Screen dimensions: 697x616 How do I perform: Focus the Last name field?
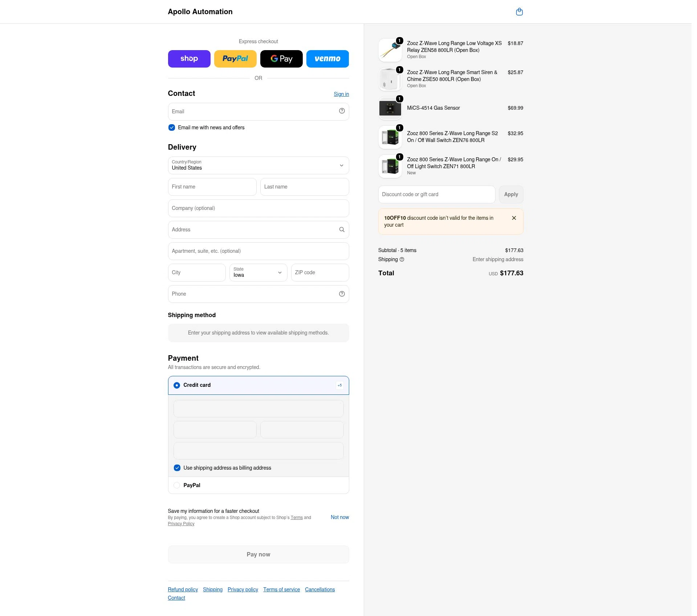(305, 187)
